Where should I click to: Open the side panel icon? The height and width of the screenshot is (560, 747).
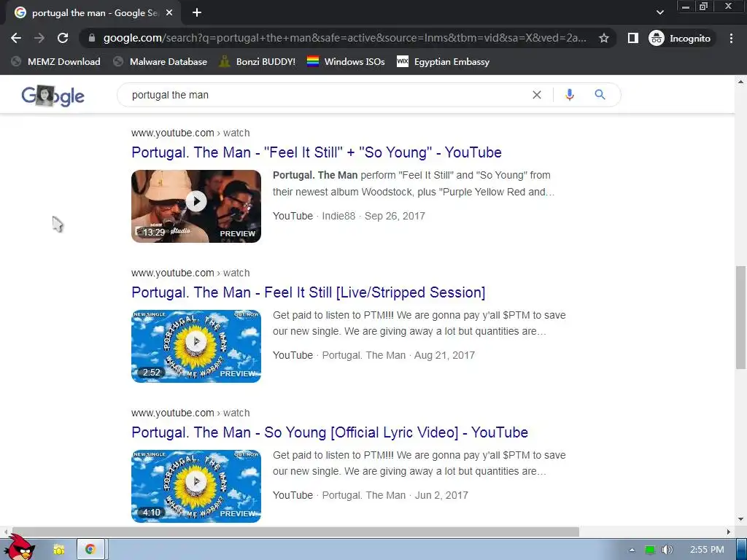coord(632,38)
